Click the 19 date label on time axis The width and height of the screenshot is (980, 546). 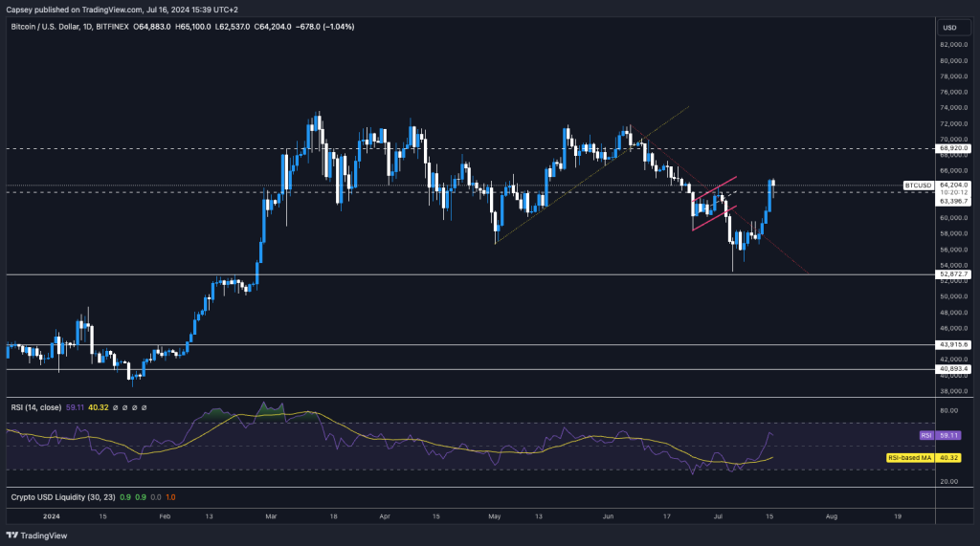pyautogui.click(x=898, y=516)
